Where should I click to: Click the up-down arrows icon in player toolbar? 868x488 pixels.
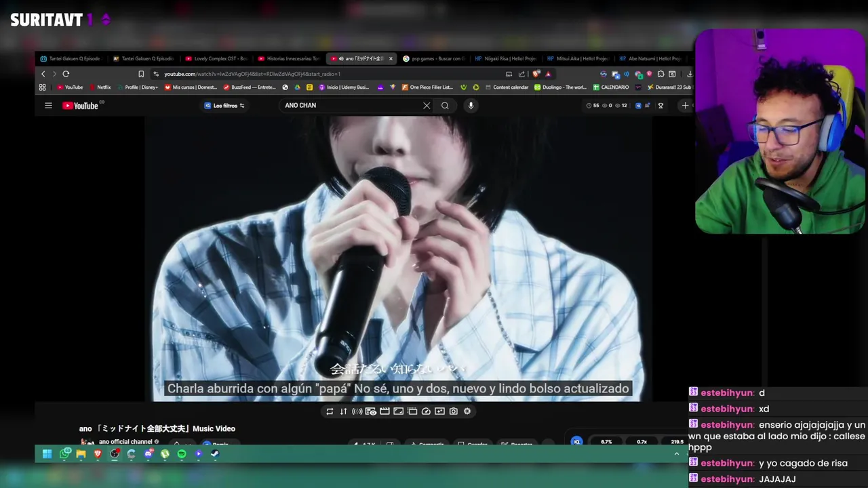click(343, 411)
